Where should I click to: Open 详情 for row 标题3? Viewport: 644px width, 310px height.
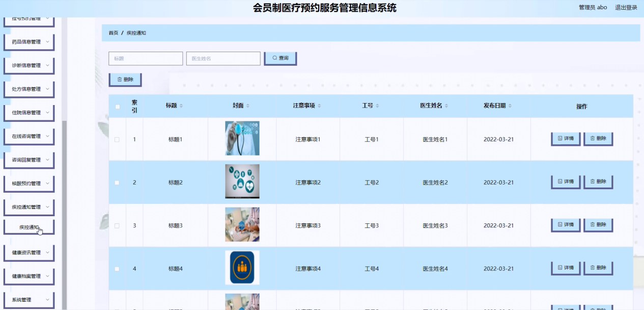point(566,225)
